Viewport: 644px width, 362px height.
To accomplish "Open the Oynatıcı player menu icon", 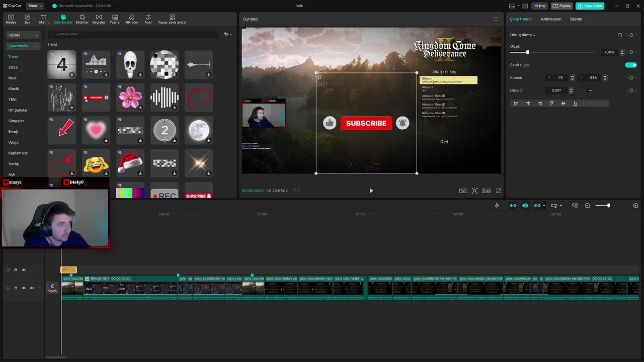I will (496, 19).
